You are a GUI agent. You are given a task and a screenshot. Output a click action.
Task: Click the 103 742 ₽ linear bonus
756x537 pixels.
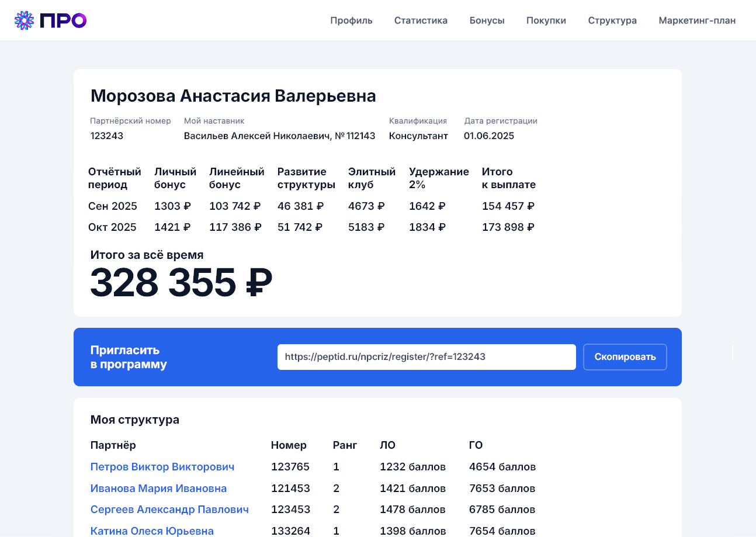point(235,206)
